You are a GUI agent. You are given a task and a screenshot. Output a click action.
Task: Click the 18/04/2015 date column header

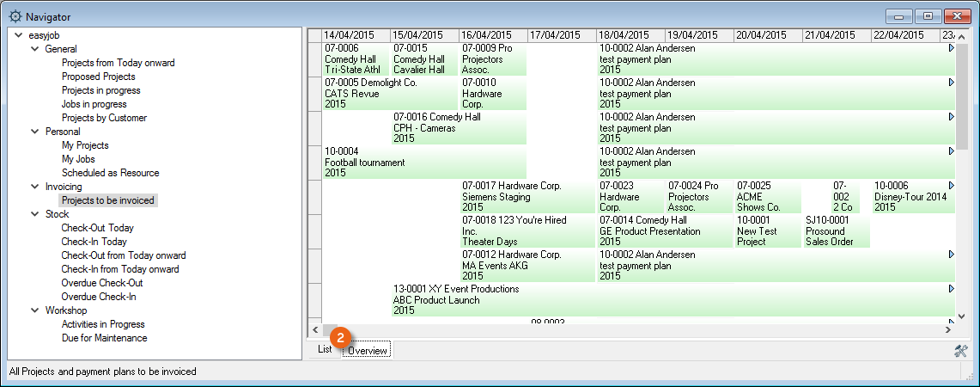click(x=630, y=35)
